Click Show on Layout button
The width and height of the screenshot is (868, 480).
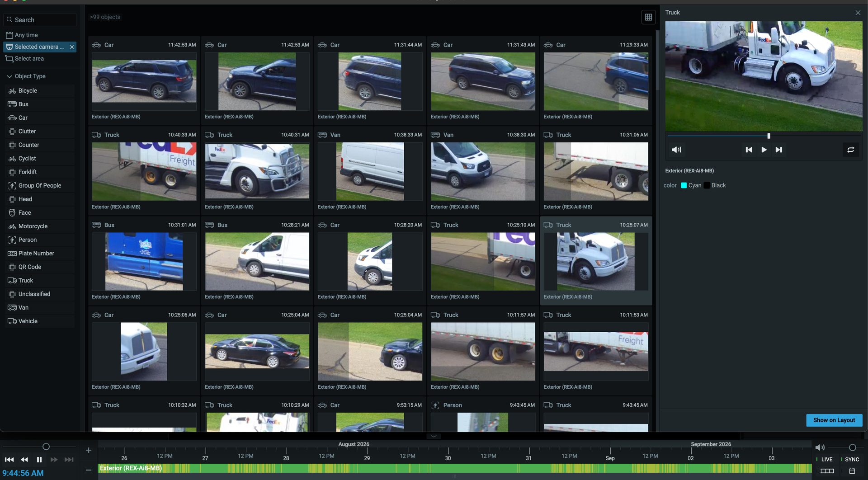point(834,420)
